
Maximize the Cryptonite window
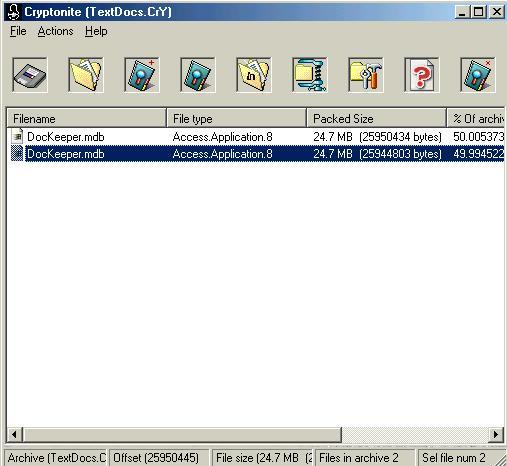(x=479, y=12)
